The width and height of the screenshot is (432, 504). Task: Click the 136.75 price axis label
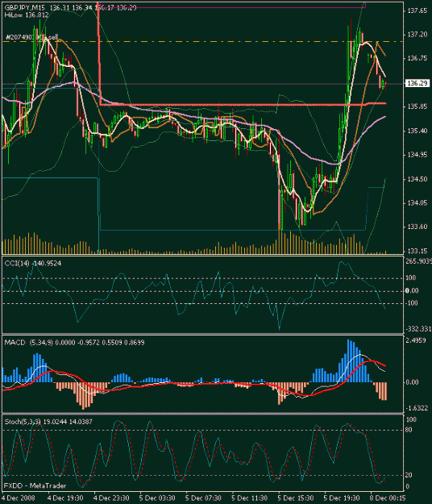coord(417,59)
